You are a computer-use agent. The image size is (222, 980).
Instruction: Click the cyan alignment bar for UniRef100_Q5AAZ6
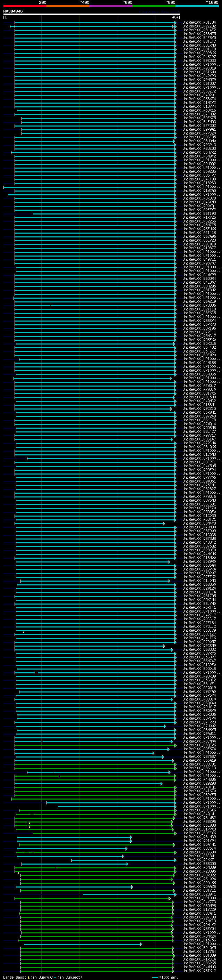pos(74,887)
